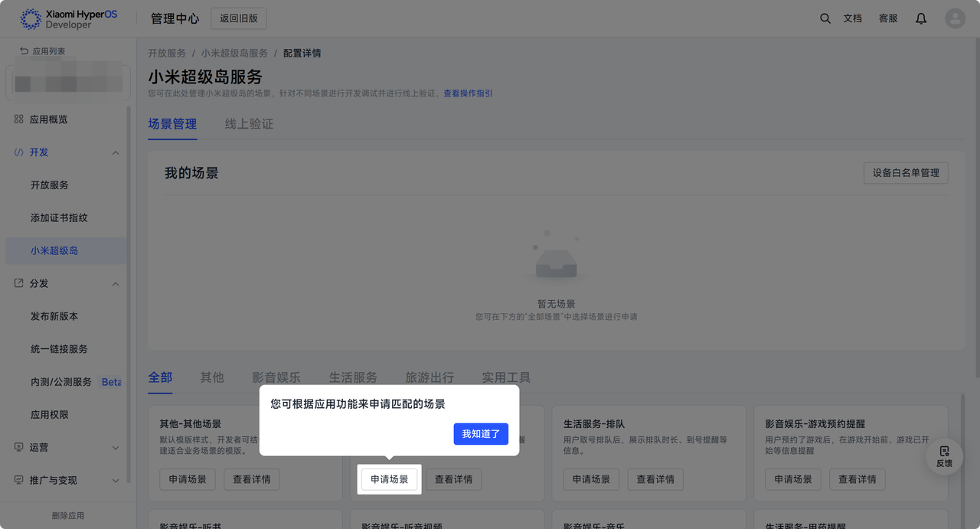Select the 影音娱乐 category tab
This screenshot has height=529, width=980.
(x=276, y=377)
